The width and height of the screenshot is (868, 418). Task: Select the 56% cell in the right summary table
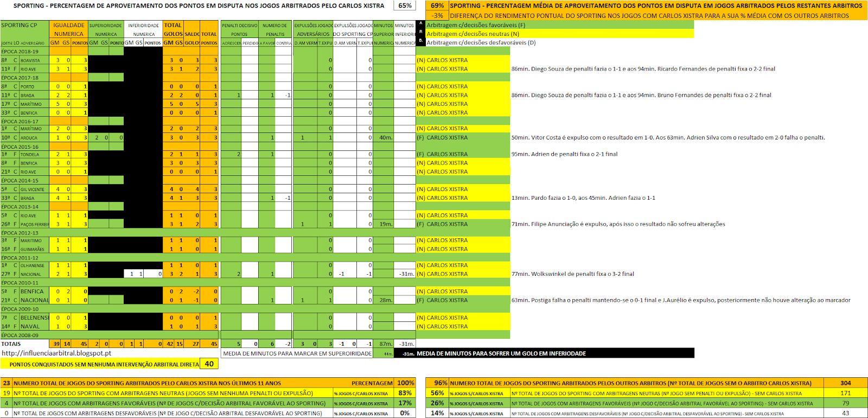coord(437,393)
